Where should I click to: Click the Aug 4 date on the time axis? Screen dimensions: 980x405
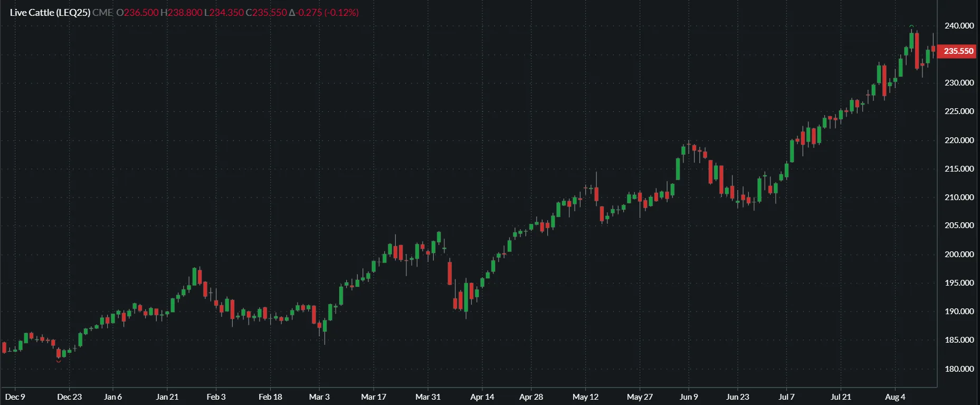[895, 397]
